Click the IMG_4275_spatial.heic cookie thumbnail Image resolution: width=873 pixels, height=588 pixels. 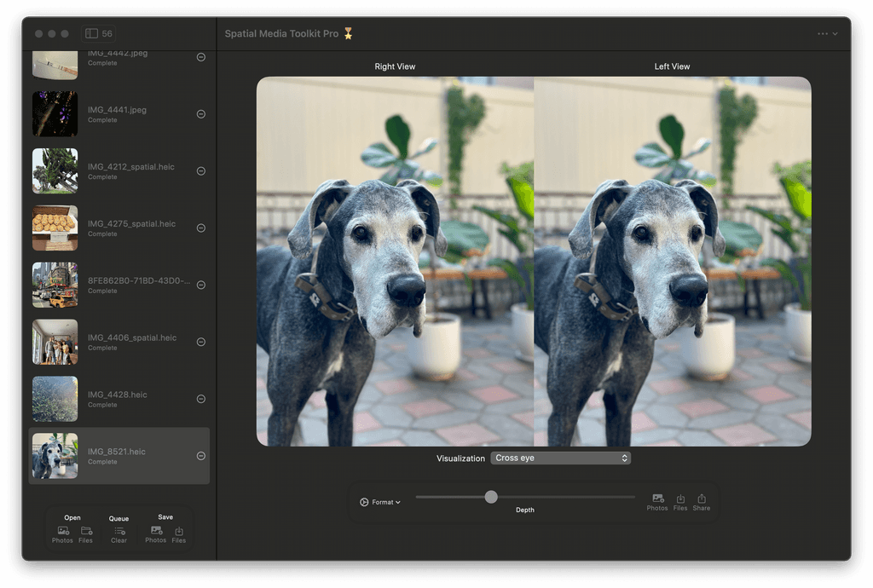[55, 228]
